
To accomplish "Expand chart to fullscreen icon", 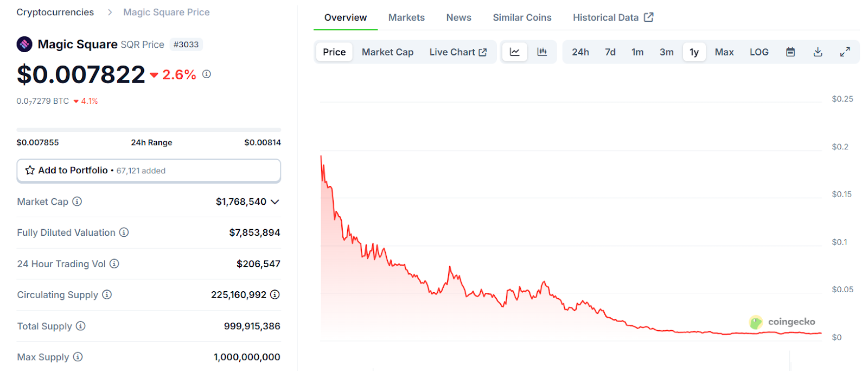I will pos(845,52).
